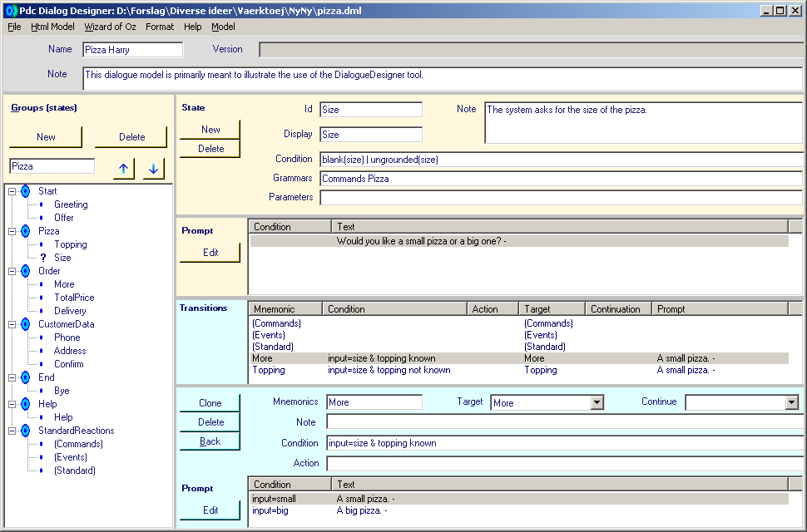Collapse the StandardReactions group

[12, 431]
